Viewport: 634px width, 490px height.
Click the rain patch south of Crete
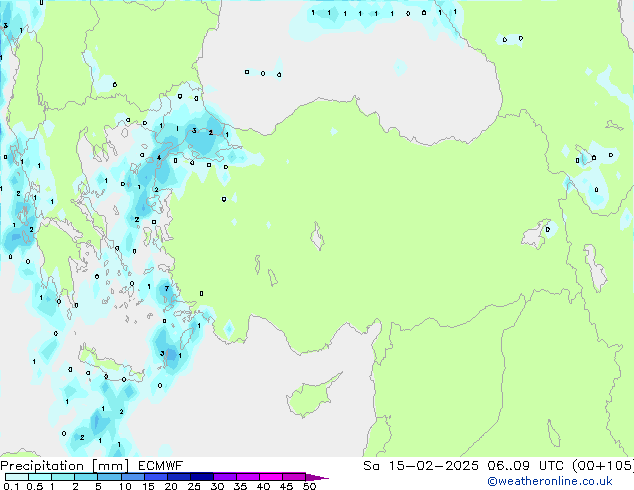pos(98,421)
